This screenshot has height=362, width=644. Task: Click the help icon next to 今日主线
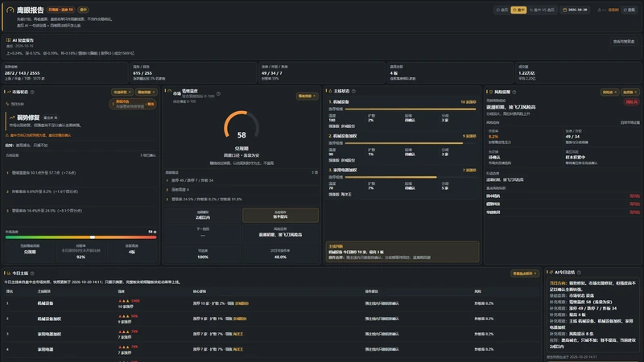pyautogui.click(x=32, y=274)
